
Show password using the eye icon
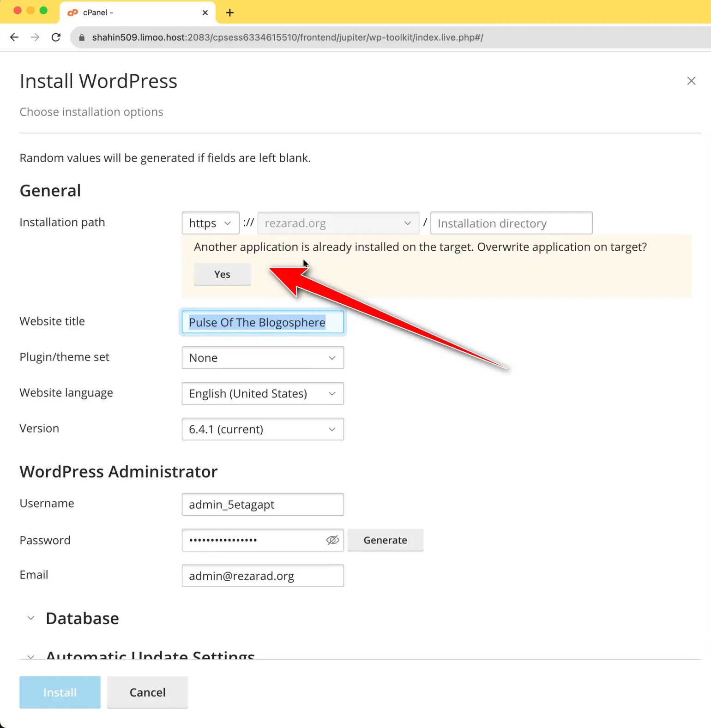coord(332,540)
